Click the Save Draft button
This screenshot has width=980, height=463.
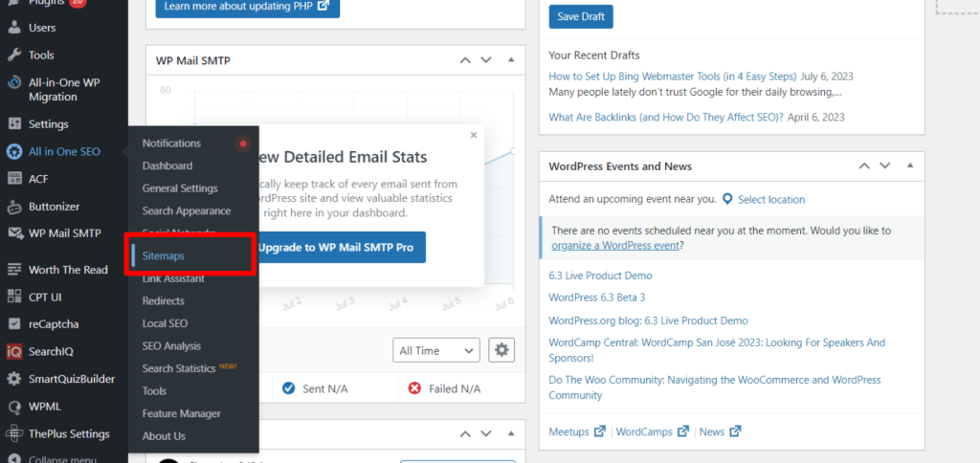tap(581, 17)
